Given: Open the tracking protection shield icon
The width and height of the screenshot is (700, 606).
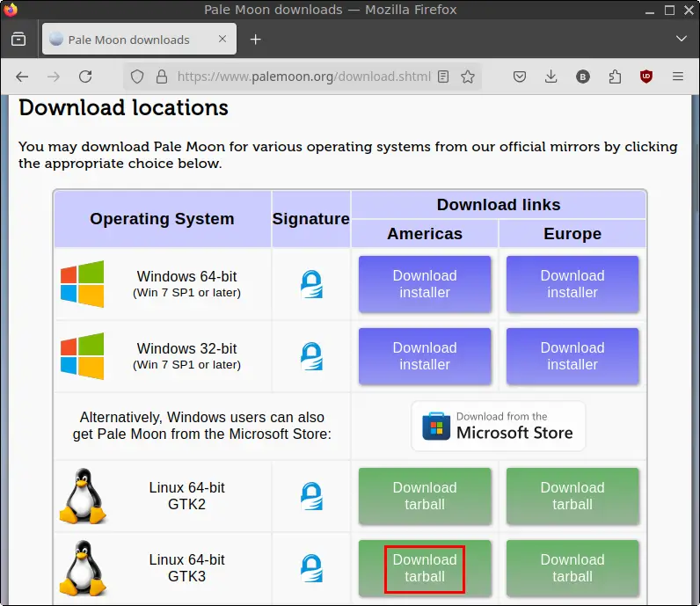Looking at the screenshot, I should [x=137, y=77].
